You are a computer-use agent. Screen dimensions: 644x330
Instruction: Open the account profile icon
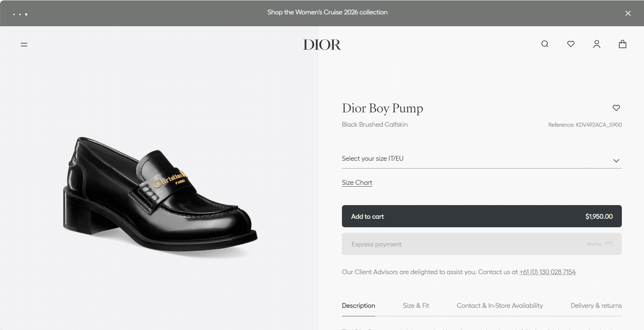(x=597, y=44)
